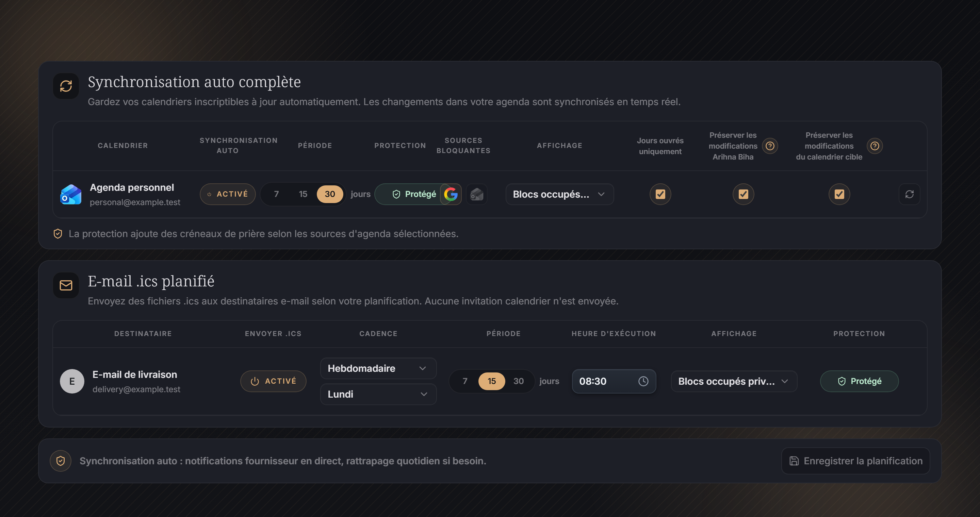
Task: Open help icon for modifications du calendrier cible
Action: [x=875, y=146]
